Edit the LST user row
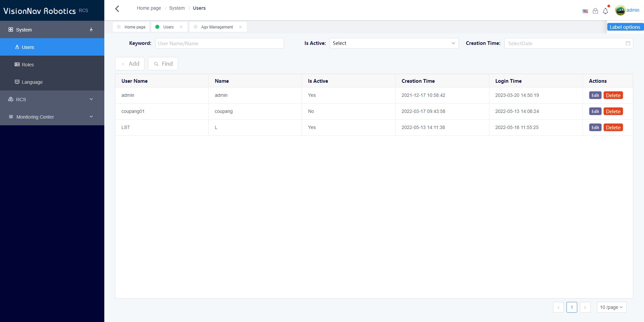Image resolution: width=644 pixels, height=322 pixels. coord(595,128)
